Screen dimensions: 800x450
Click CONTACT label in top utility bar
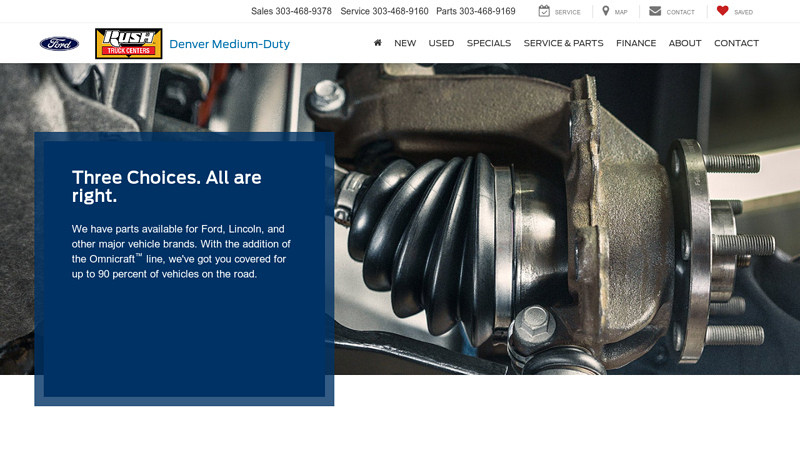tap(681, 12)
